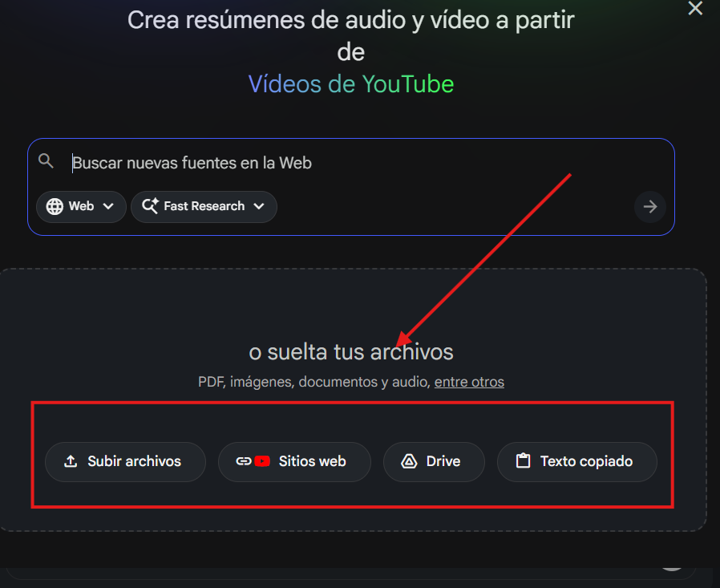Open the 'entre otros' link

tap(469, 382)
